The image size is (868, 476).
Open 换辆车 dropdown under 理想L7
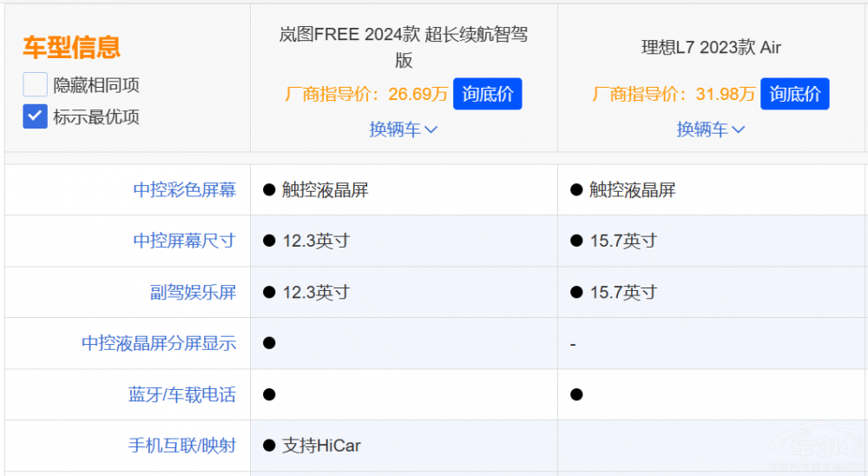tap(711, 129)
